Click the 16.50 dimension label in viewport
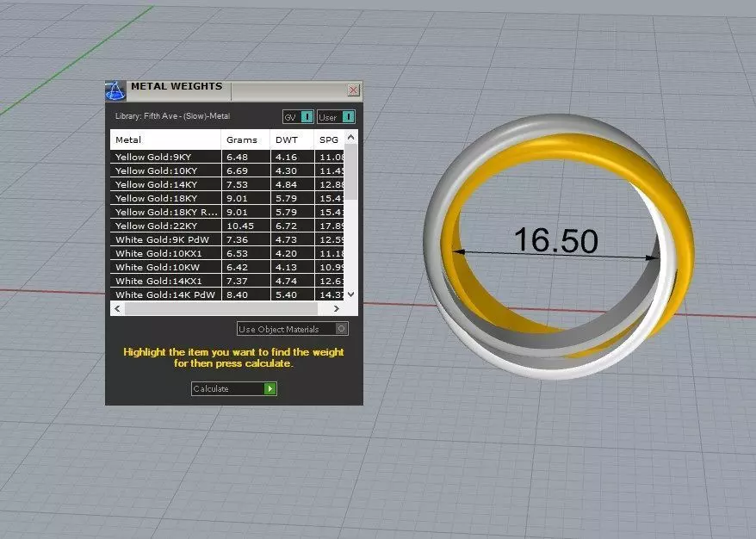756x539 pixels. point(556,239)
